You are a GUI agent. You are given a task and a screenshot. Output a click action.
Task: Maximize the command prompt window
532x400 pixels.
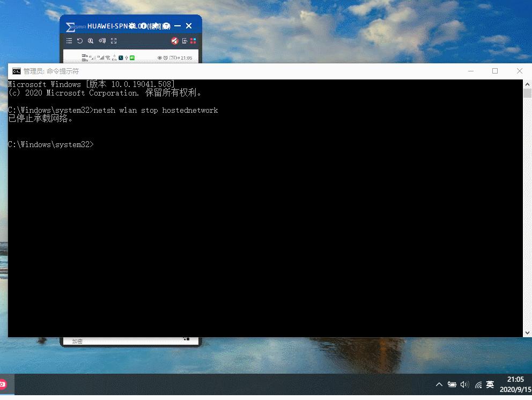[495, 71]
